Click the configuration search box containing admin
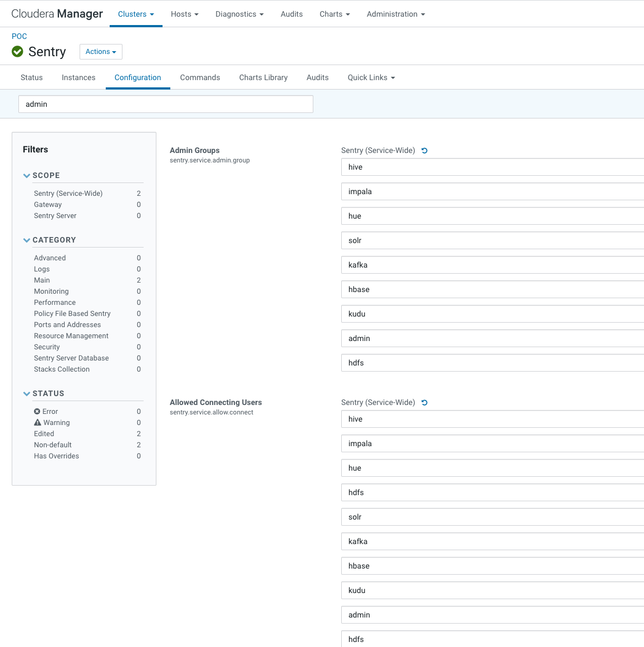This screenshot has height=647, width=644. tap(165, 104)
